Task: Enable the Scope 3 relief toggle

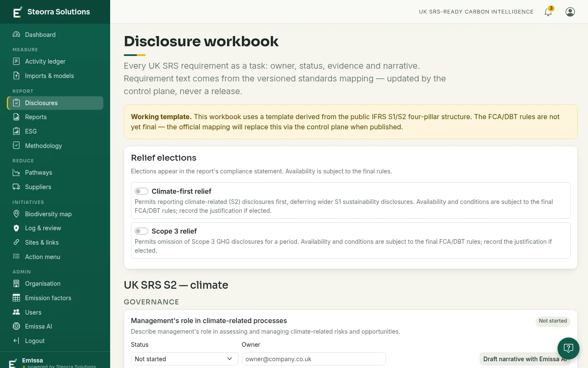Action: tap(141, 231)
